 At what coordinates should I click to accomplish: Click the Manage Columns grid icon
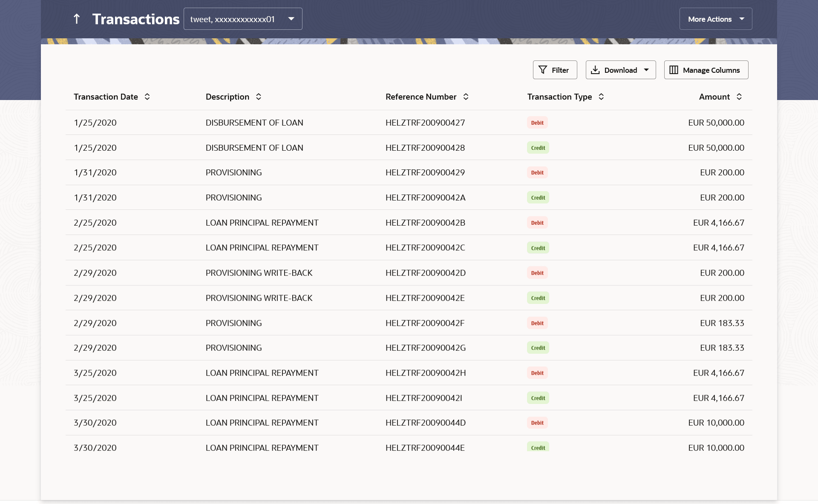tap(674, 70)
